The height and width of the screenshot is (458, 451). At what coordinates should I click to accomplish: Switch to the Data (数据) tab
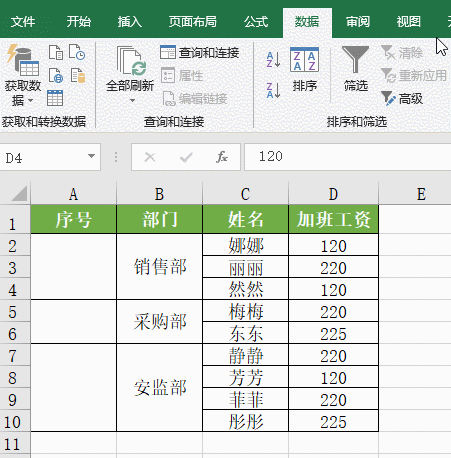click(x=307, y=22)
